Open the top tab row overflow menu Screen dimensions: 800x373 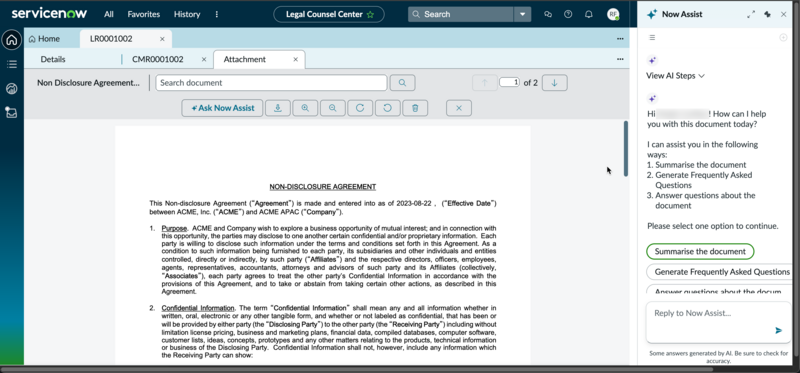(x=620, y=39)
